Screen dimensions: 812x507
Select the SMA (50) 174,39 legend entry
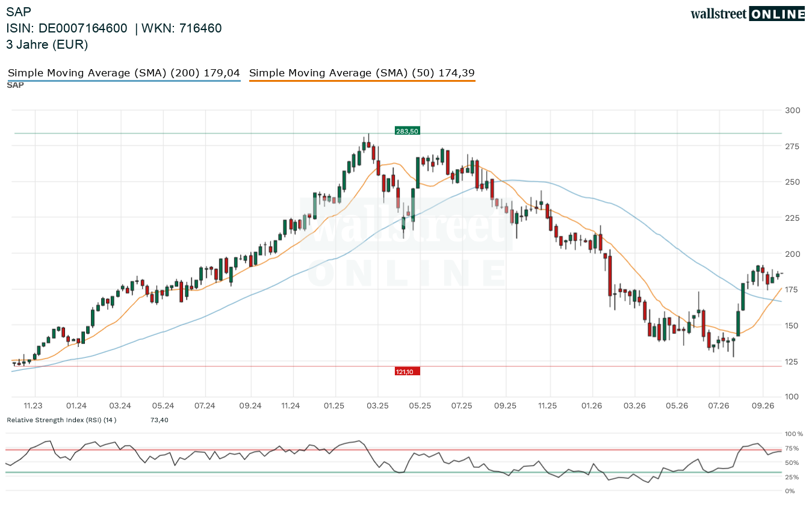pos(362,73)
